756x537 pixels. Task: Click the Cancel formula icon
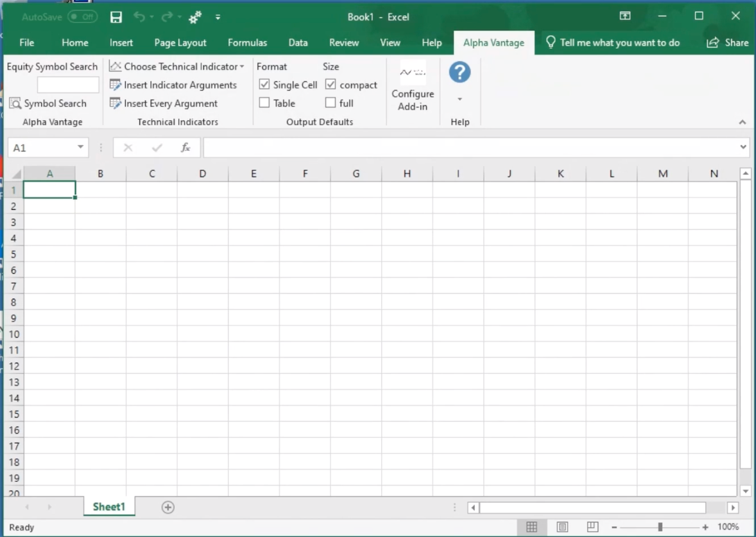pos(128,148)
